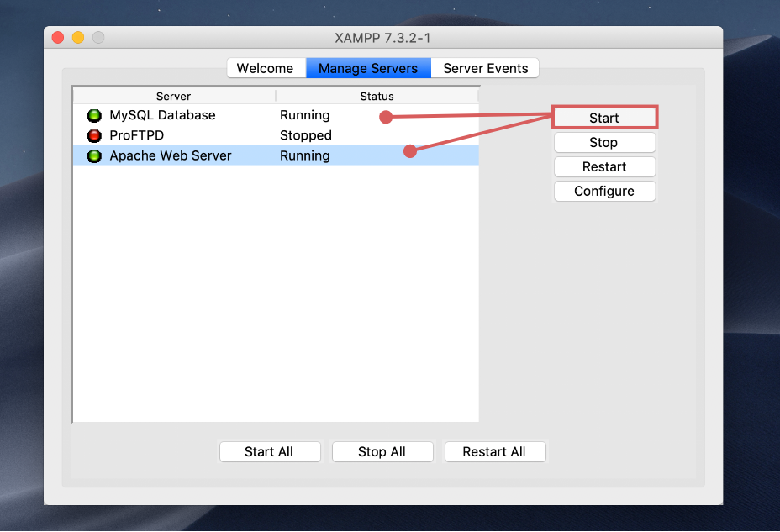The image size is (780, 532).
Task: Close the XAMPP window with the red button
Action: 58,38
